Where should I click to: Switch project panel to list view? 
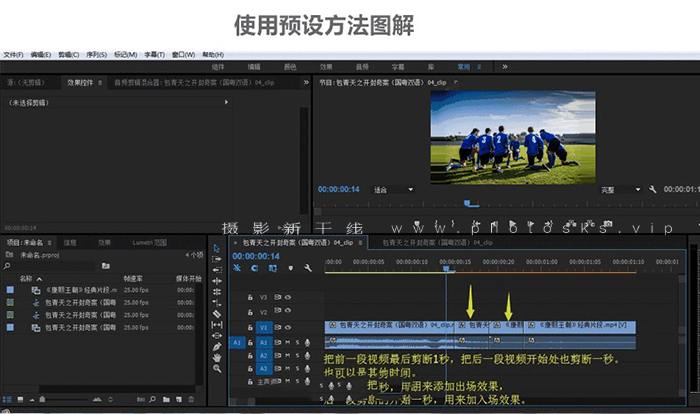pos(7,399)
